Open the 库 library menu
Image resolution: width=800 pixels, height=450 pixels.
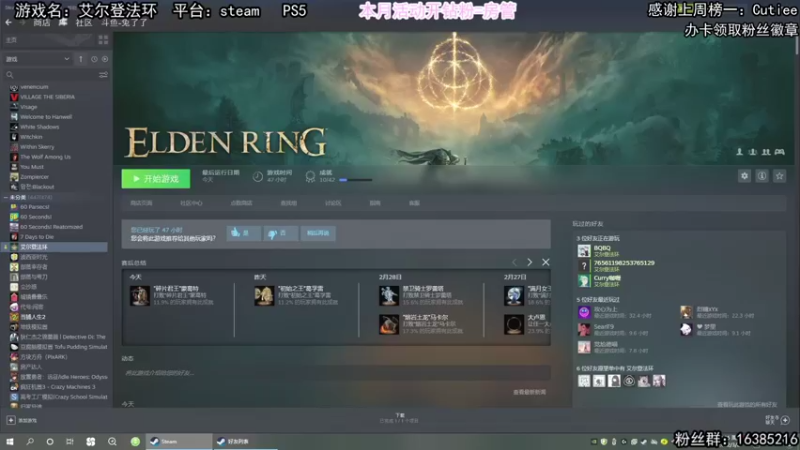(63, 22)
